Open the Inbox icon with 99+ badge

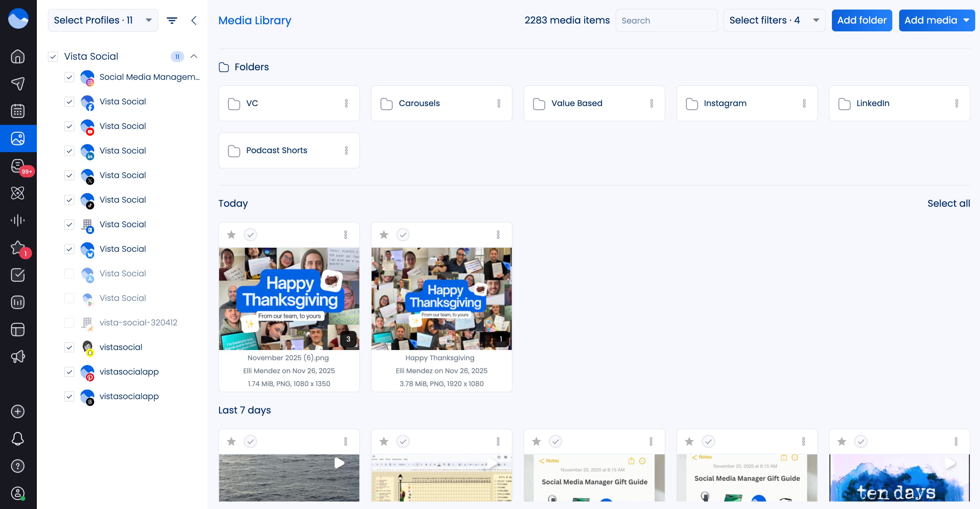18,165
